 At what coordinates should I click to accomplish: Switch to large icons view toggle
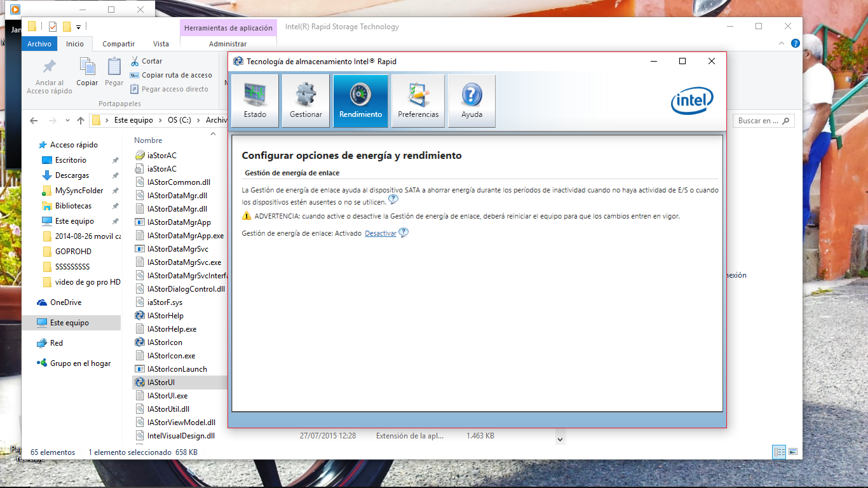(x=792, y=452)
